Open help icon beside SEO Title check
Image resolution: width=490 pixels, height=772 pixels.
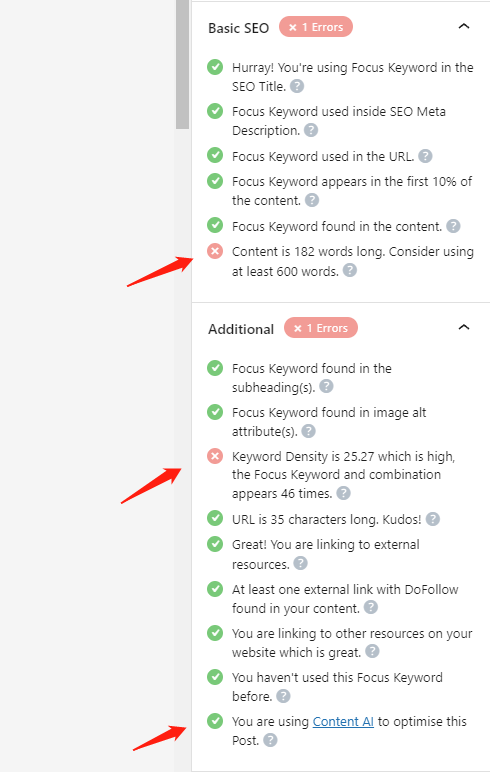[296, 86]
